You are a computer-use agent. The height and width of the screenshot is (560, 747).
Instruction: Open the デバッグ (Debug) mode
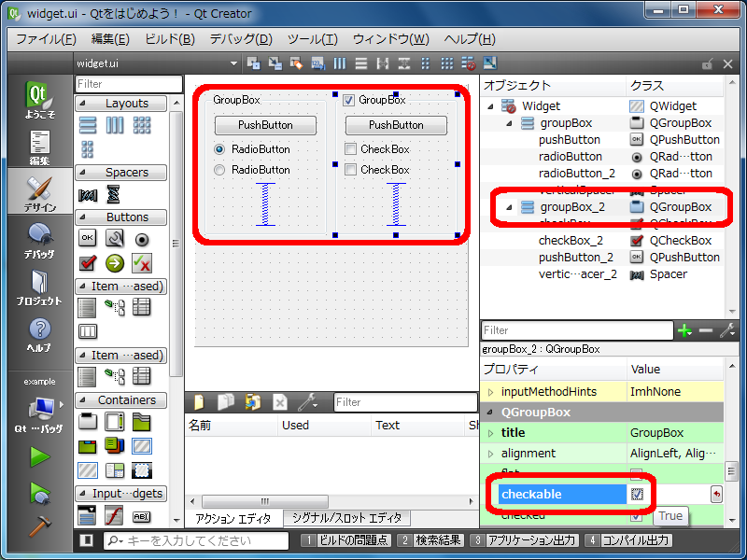[38, 240]
